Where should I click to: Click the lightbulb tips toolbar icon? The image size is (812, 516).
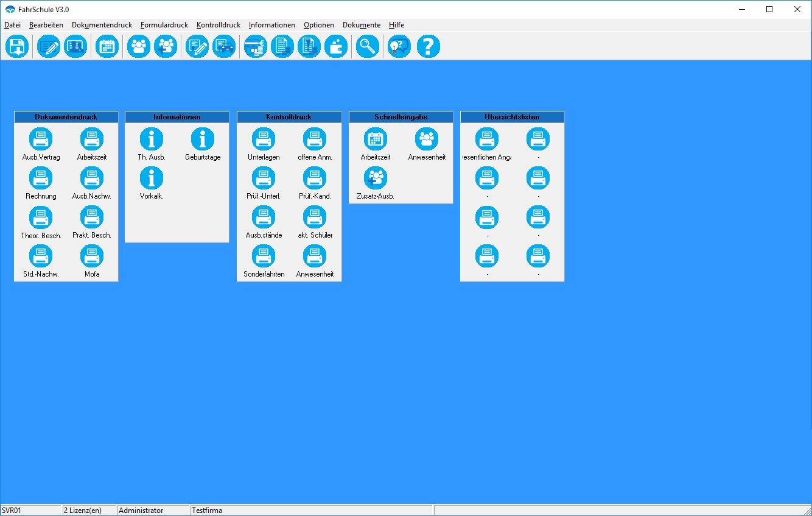pos(399,46)
